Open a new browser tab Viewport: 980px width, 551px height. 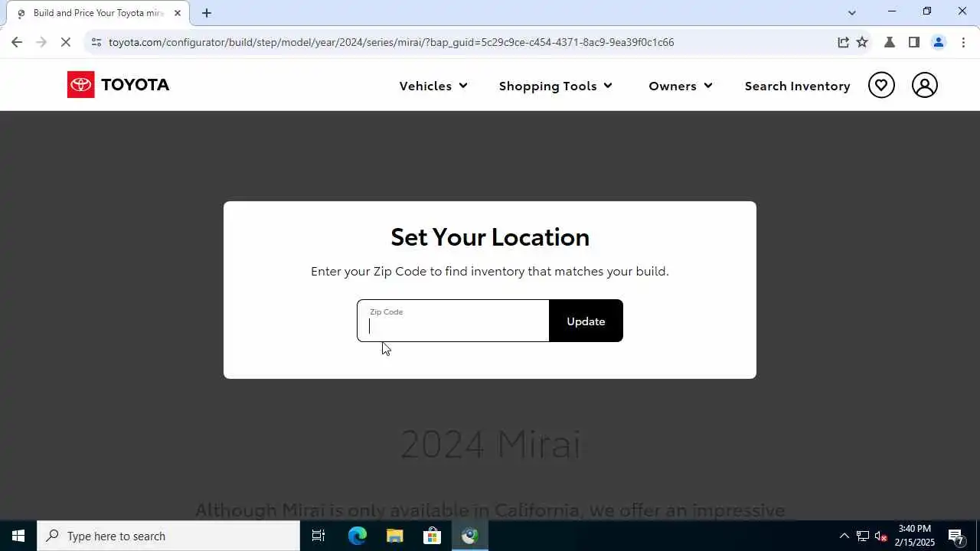tap(207, 13)
